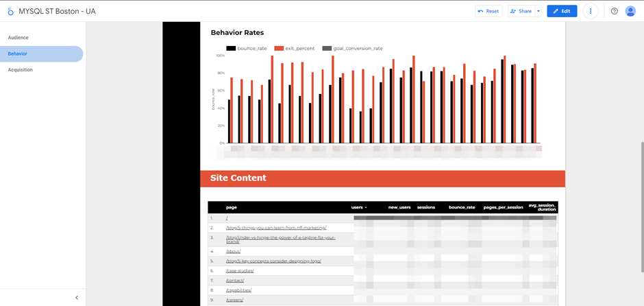The width and height of the screenshot is (644, 306).
Task: Open the Audience page
Action: [x=18, y=38]
